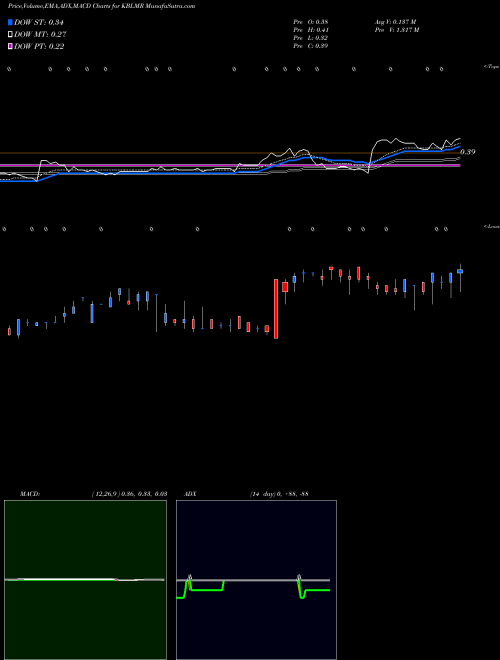Click the 'Pre C: 0.39' value
This screenshot has height=660, width=500.
[311, 46]
